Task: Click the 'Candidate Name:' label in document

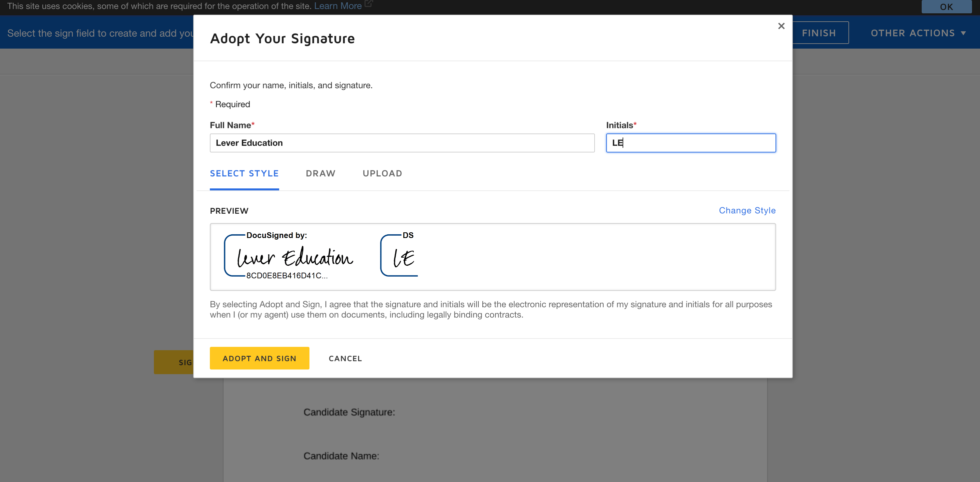Action: pos(341,456)
